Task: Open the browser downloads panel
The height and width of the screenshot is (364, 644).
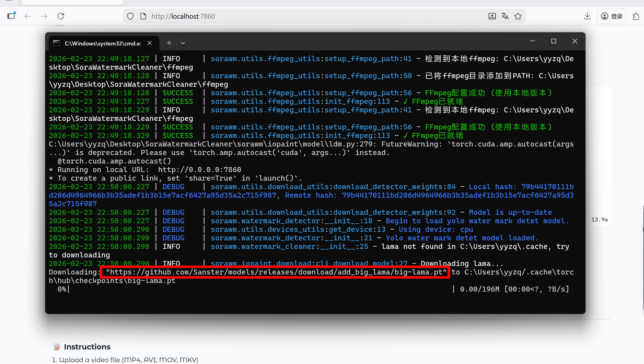Action: click(x=587, y=16)
